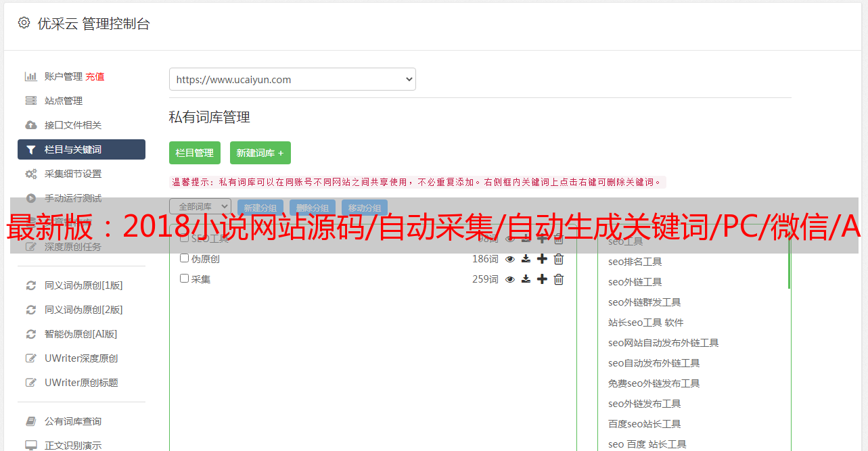Viewport: 868px width, 451px height.
Task: Click the gear icon beside 优采云 管理控制台
Action: click(x=24, y=23)
